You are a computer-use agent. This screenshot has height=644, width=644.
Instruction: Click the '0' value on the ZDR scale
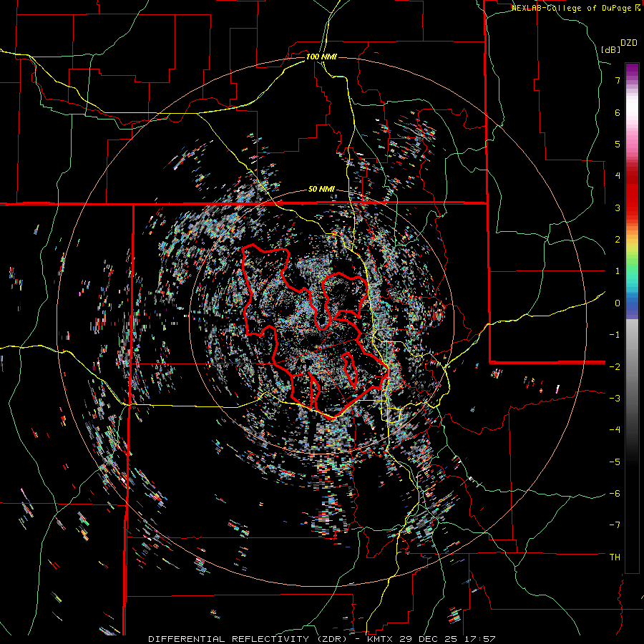coord(618,303)
